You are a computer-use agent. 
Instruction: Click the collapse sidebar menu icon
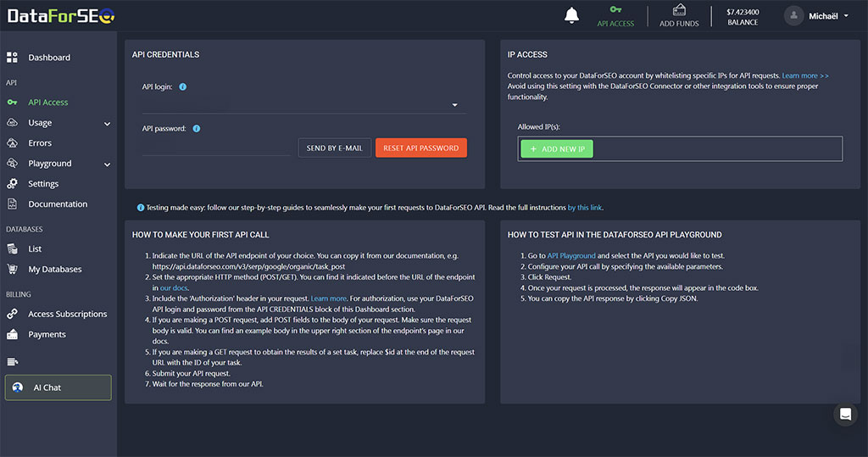pos(12,362)
